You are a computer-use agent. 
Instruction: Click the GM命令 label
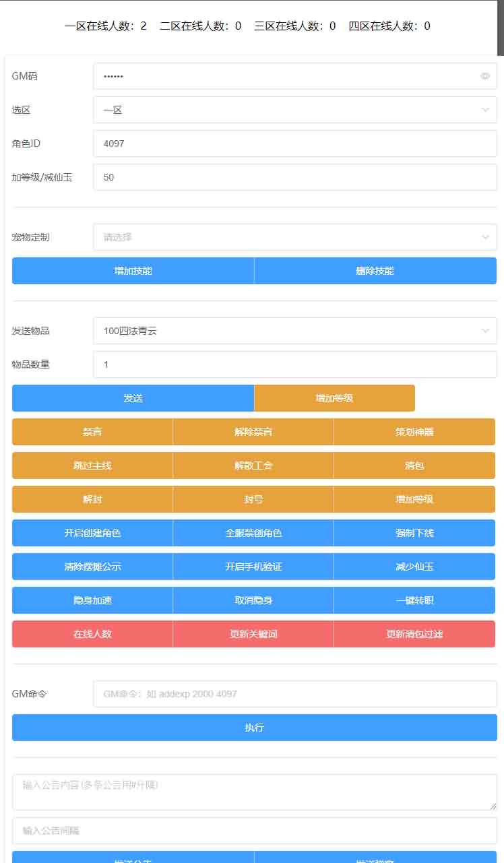click(x=30, y=694)
